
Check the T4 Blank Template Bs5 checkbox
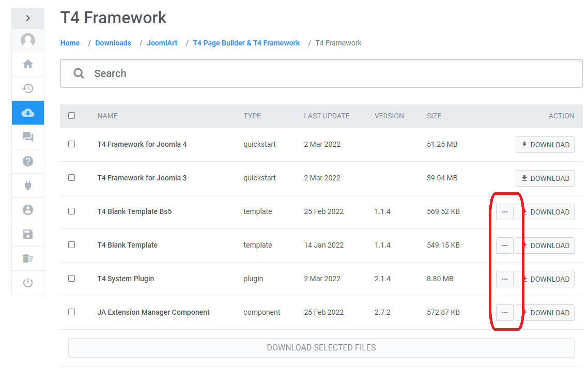pyautogui.click(x=72, y=211)
